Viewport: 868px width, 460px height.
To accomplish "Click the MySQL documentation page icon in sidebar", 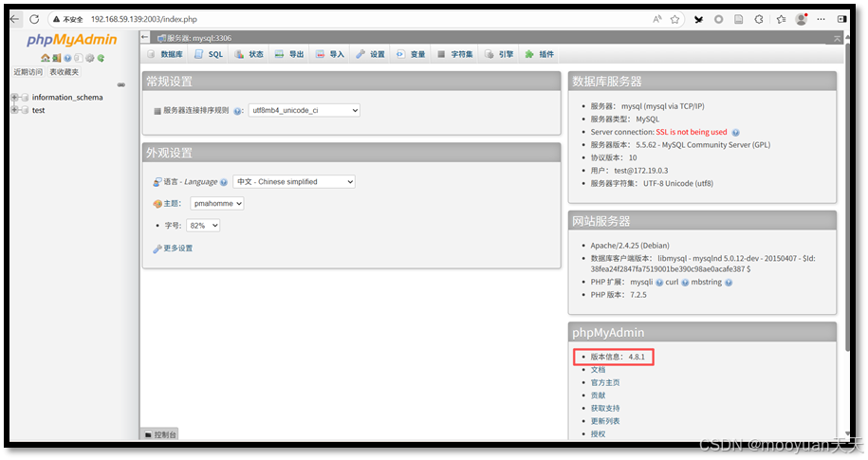I will [79, 58].
